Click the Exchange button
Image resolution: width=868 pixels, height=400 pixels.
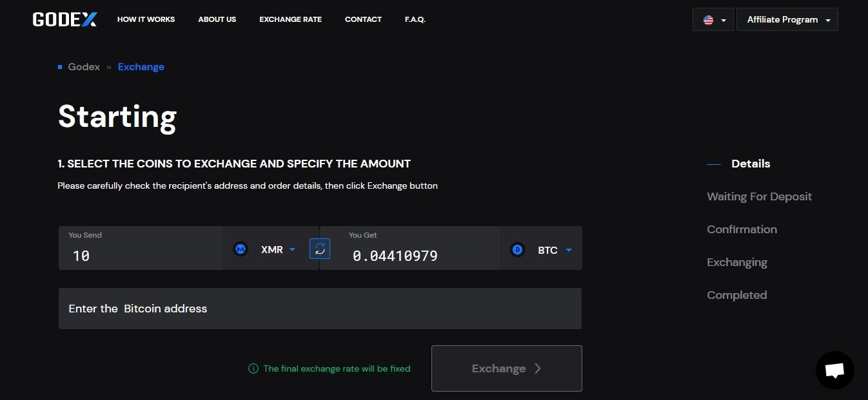pyautogui.click(x=507, y=368)
